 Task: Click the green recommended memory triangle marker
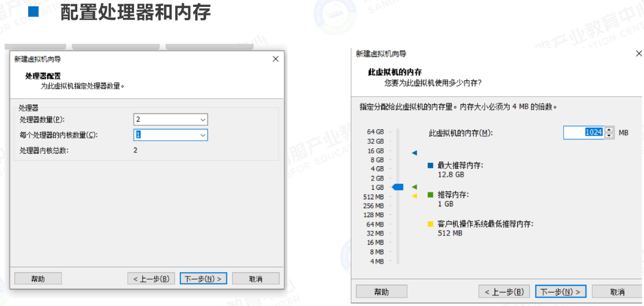(x=414, y=187)
